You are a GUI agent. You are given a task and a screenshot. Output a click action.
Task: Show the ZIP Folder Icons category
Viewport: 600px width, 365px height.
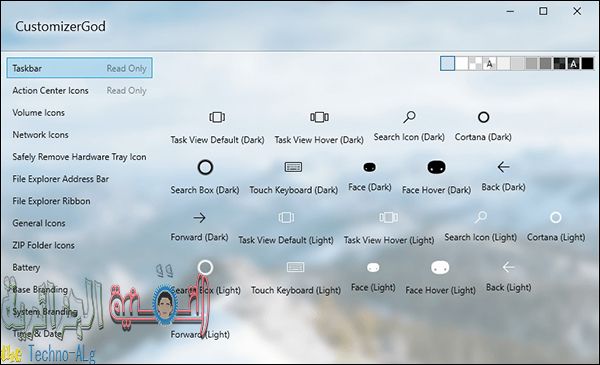coord(43,245)
